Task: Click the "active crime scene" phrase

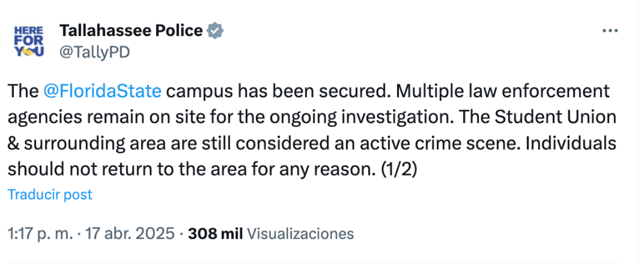Action: pyautogui.click(x=444, y=144)
